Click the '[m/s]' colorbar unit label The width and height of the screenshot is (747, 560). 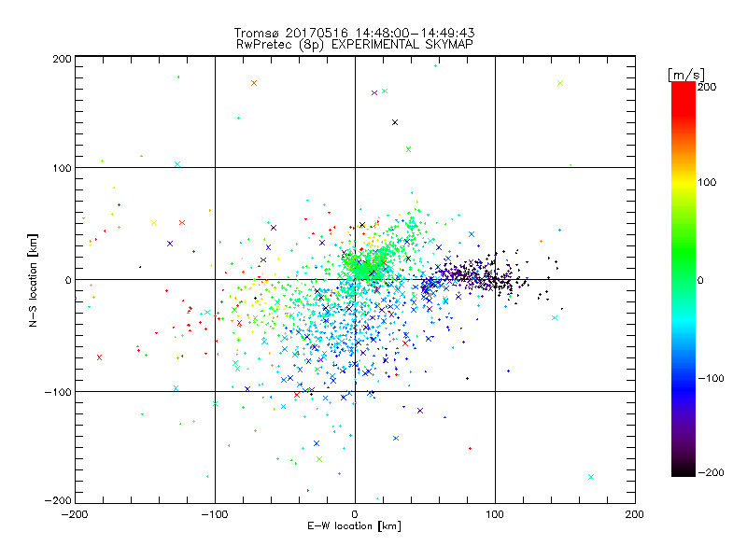(686, 75)
